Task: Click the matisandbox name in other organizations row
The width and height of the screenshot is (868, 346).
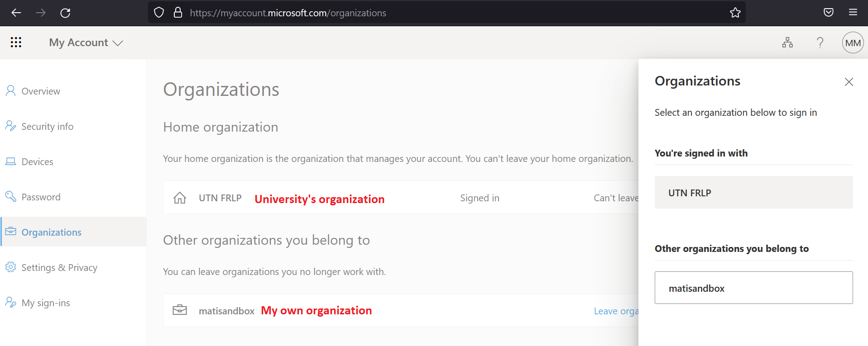Action: coord(226,311)
